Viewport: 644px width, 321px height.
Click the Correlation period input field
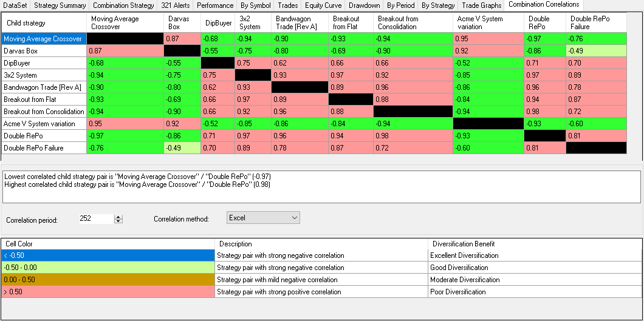click(x=95, y=219)
